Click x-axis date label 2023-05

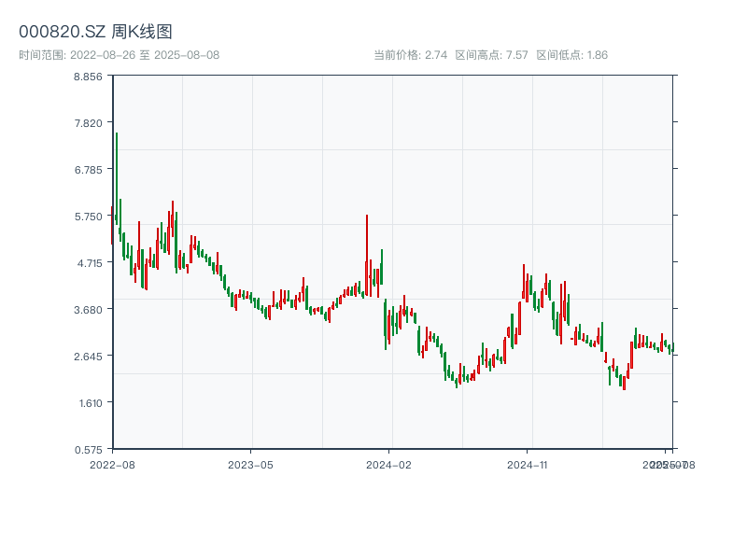pos(250,465)
